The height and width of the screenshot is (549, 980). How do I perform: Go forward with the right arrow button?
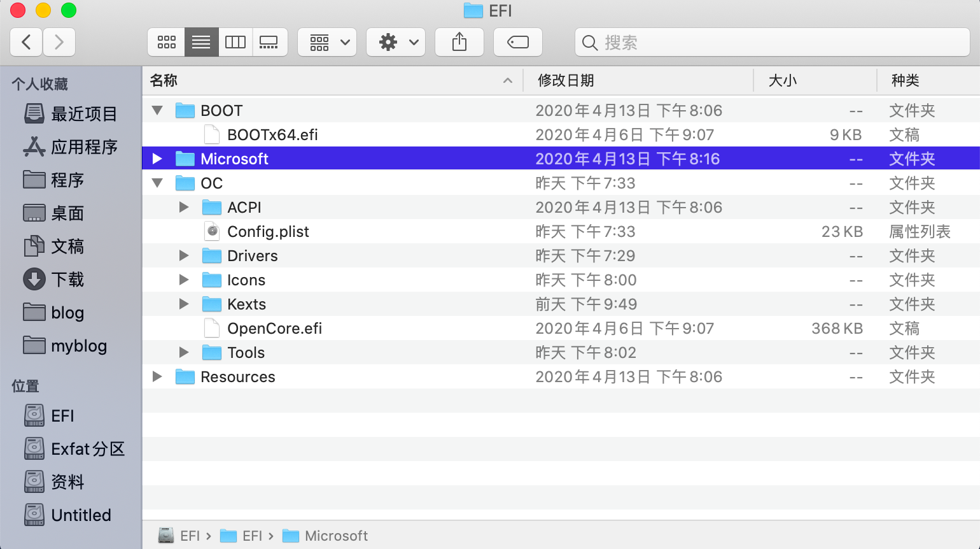[x=59, y=42]
